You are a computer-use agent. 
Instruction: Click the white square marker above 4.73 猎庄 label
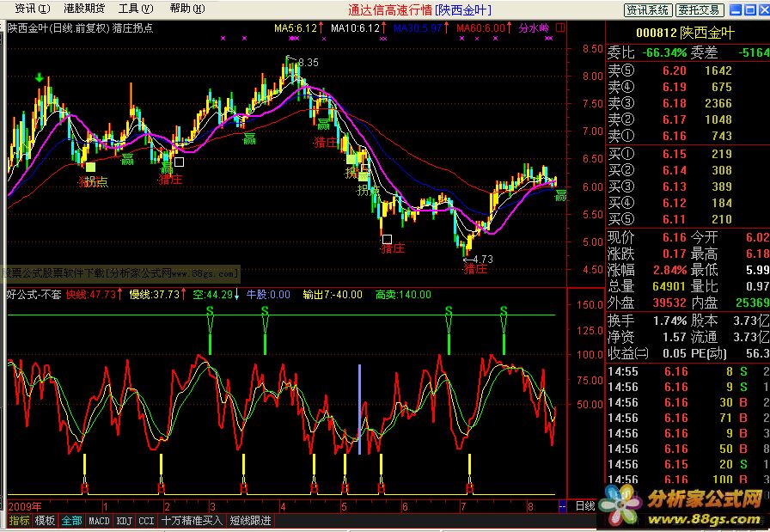[387, 239]
